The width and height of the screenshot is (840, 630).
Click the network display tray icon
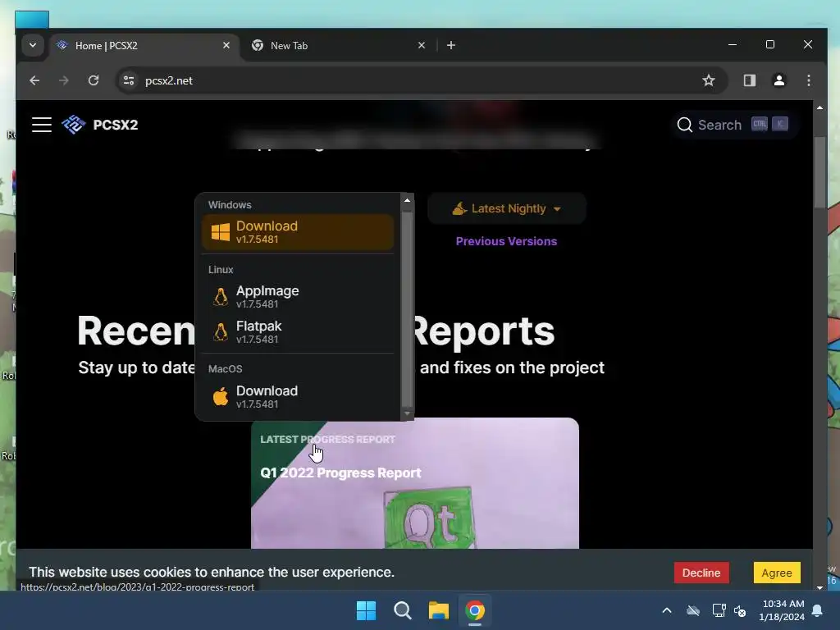tap(719, 610)
